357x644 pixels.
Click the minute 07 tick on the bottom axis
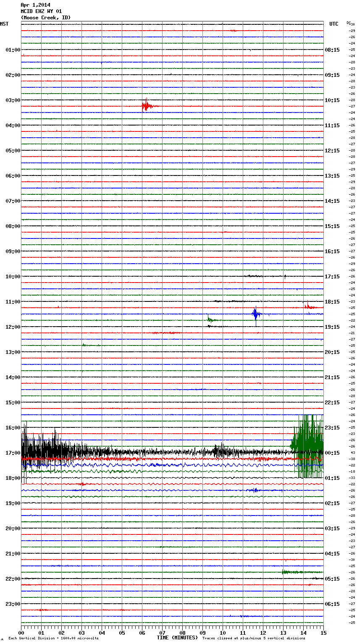(x=162, y=633)
